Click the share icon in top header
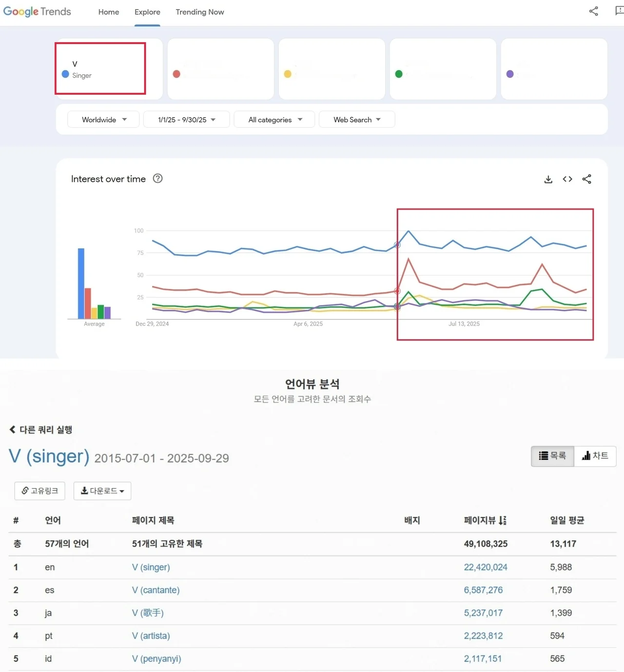The width and height of the screenshot is (624, 672). click(x=593, y=11)
